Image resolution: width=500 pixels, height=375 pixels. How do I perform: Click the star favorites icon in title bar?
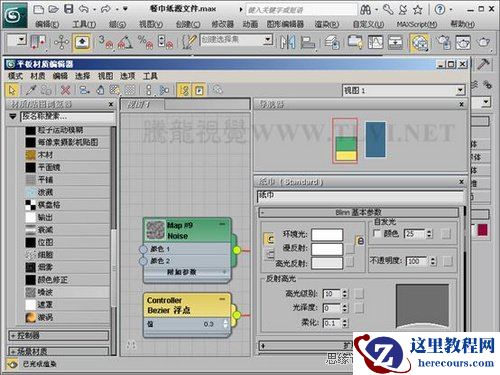click(x=418, y=10)
